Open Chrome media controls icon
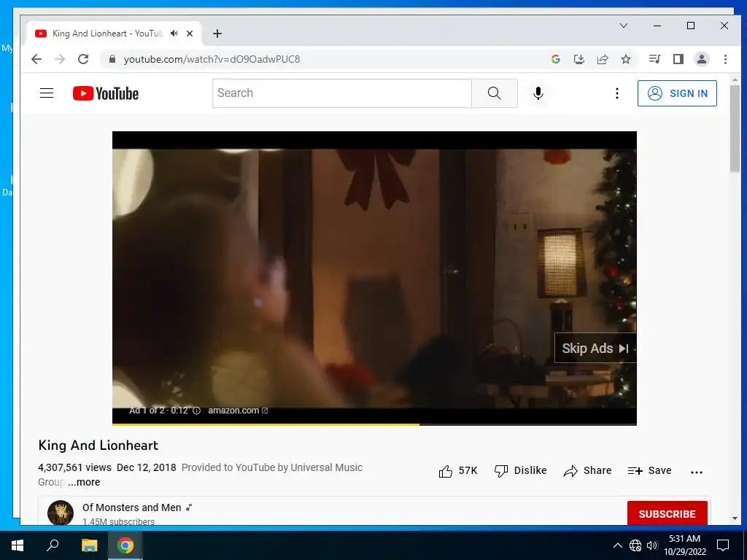 click(x=654, y=59)
